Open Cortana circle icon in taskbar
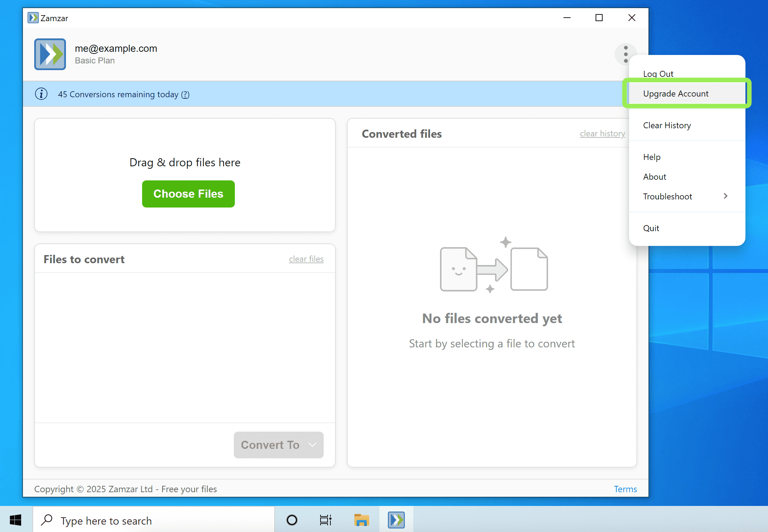This screenshot has height=532, width=768. (292, 520)
